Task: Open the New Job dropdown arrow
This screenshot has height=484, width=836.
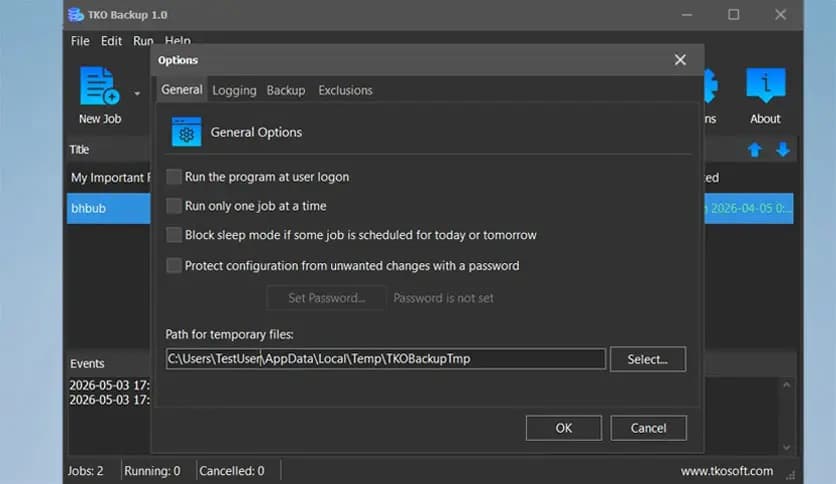Action: (137, 94)
